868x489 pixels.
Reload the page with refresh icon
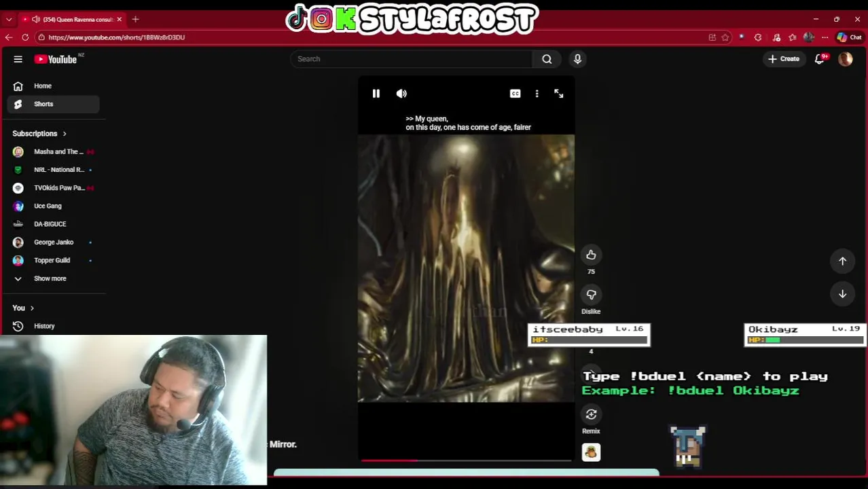(25, 37)
